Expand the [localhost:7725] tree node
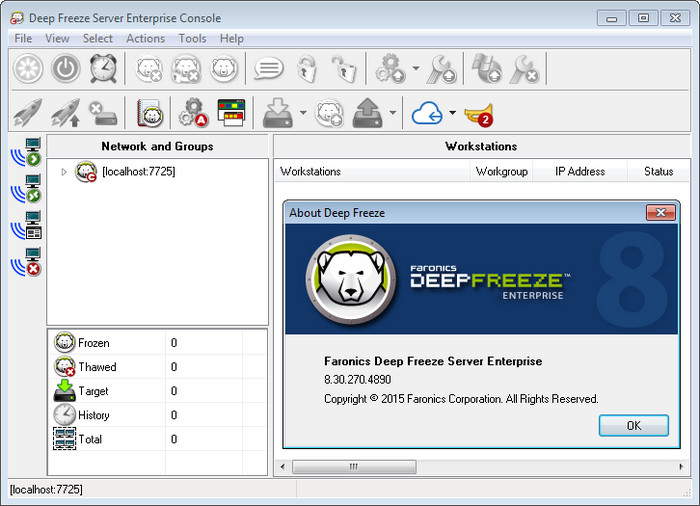Viewport: 700px width, 506px height. pyautogui.click(x=64, y=172)
